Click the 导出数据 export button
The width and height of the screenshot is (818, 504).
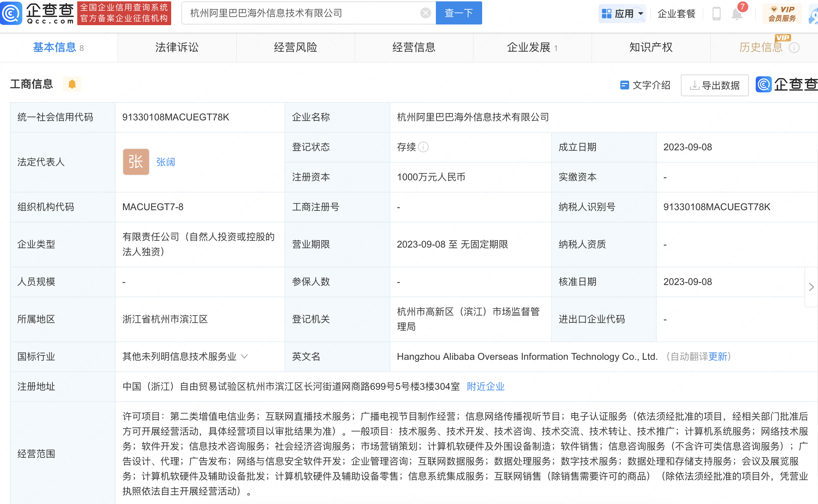[715, 85]
